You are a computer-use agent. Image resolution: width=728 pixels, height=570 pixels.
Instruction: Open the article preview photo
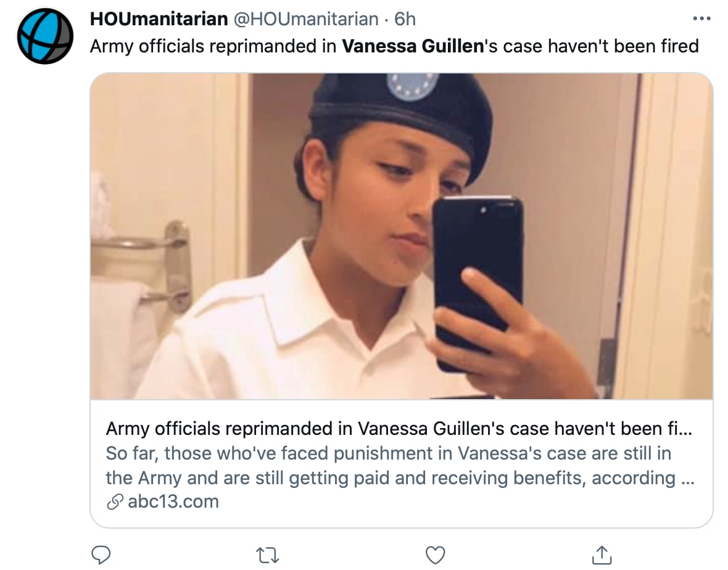[401, 236]
